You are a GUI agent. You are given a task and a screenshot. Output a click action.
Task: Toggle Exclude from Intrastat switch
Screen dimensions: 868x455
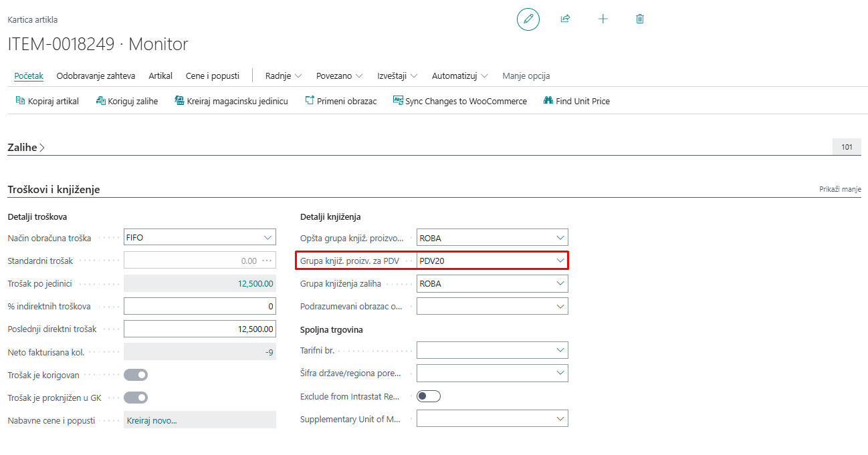pyautogui.click(x=429, y=396)
